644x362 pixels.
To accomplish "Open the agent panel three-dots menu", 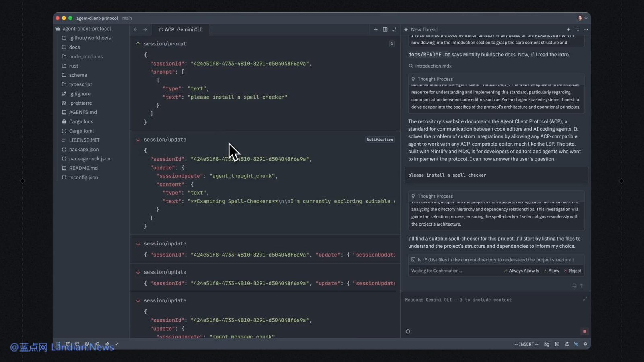I will (586, 29).
